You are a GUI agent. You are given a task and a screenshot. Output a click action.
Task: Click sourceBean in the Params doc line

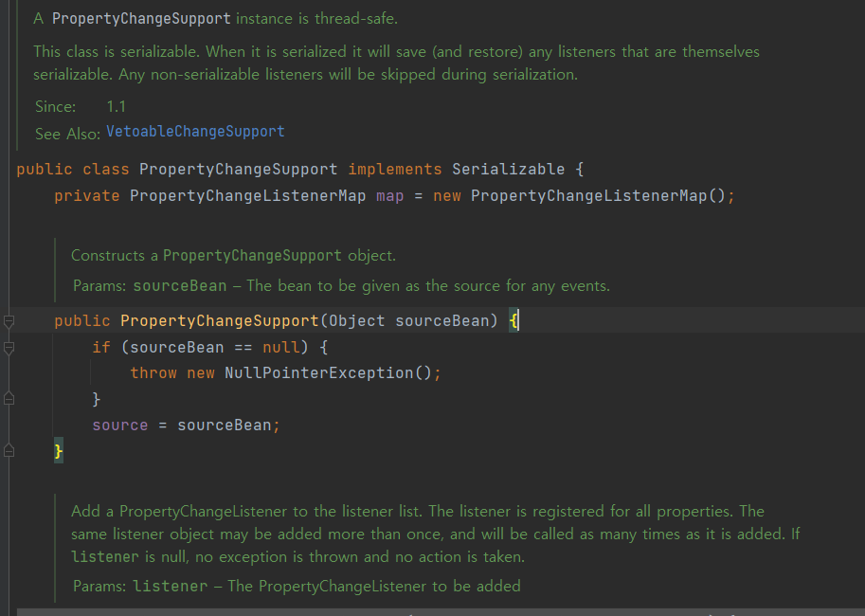(180, 286)
